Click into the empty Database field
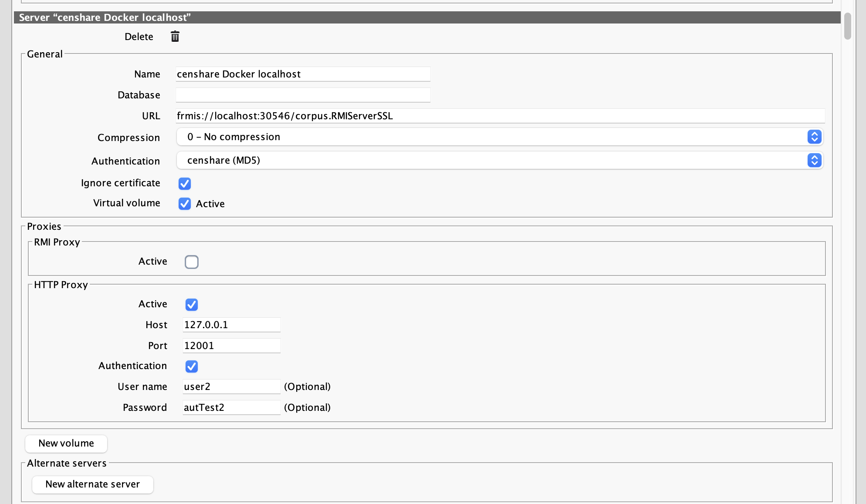The height and width of the screenshot is (504, 866). coord(303,95)
